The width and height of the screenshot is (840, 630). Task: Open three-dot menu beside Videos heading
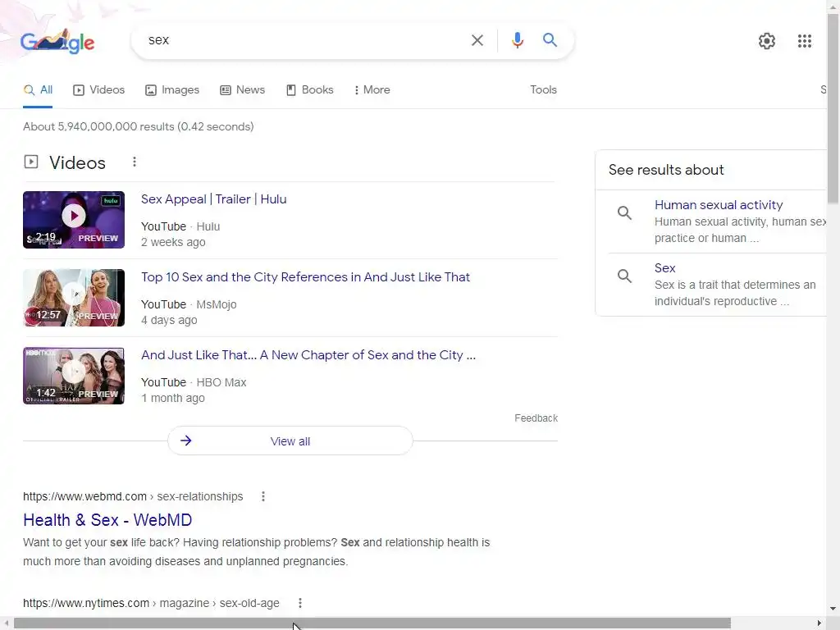pyautogui.click(x=135, y=162)
